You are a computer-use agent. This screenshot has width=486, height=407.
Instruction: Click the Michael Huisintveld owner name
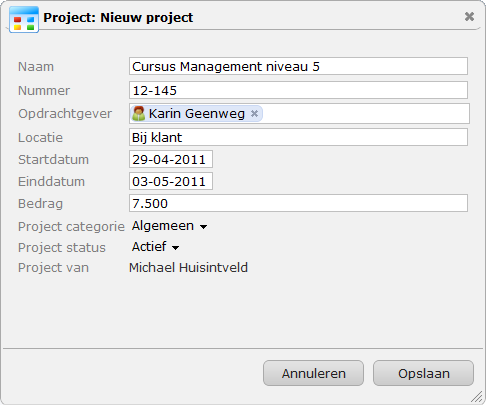tap(188, 268)
